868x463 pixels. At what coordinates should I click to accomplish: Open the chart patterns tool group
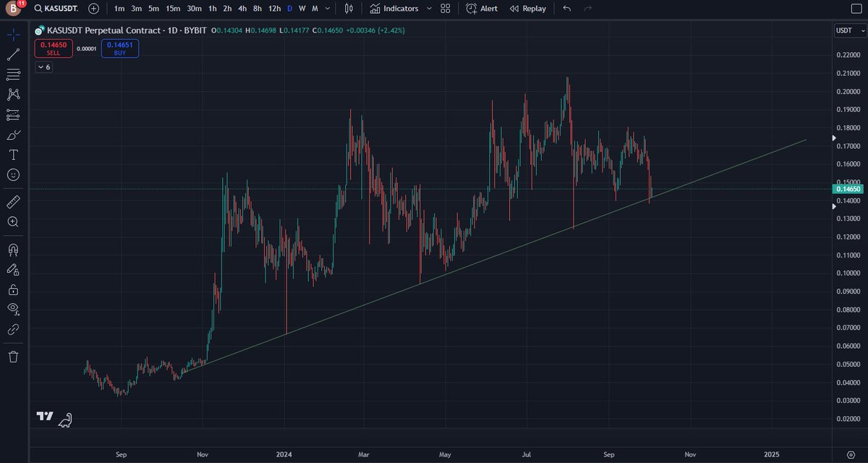click(13, 95)
